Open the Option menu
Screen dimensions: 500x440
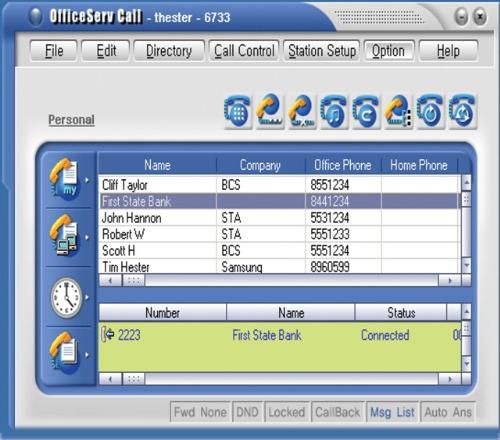389,51
